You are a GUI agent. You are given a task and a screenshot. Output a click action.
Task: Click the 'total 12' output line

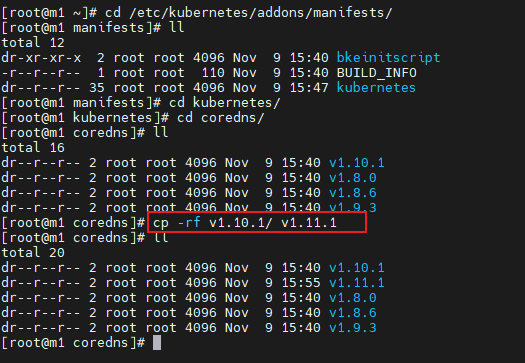tap(33, 43)
